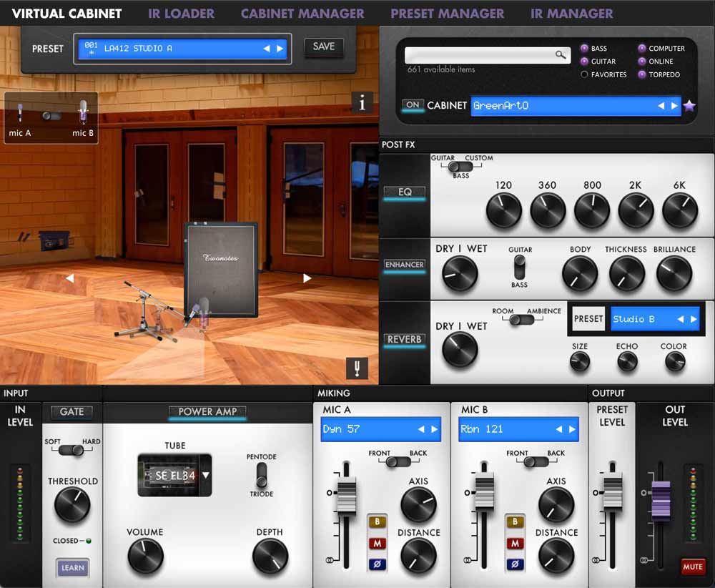This screenshot has height=588, width=715.
Task: Open the Dyn 57 Mic A selector
Action: (381, 429)
